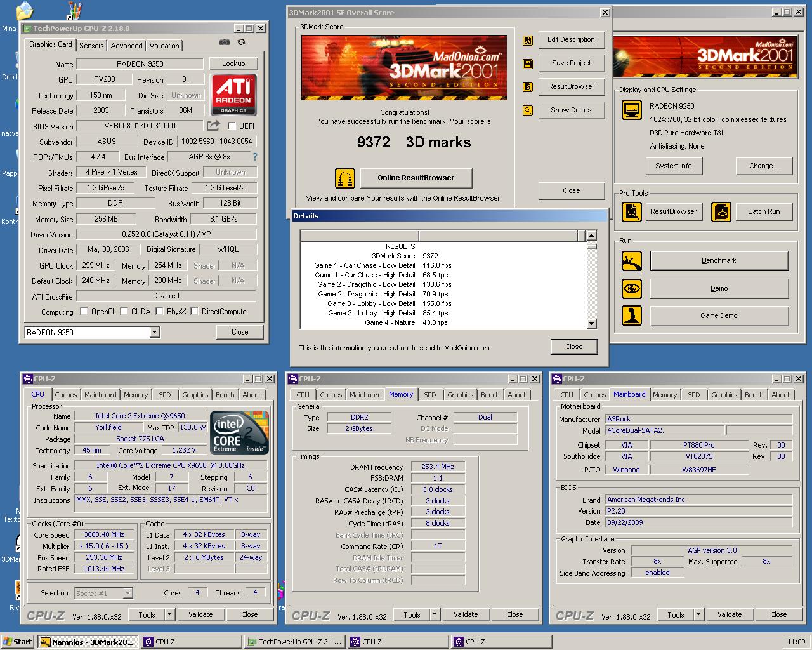
Task: Open Bench tab in the CPU-Z CPU window
Action: [225, 395]
